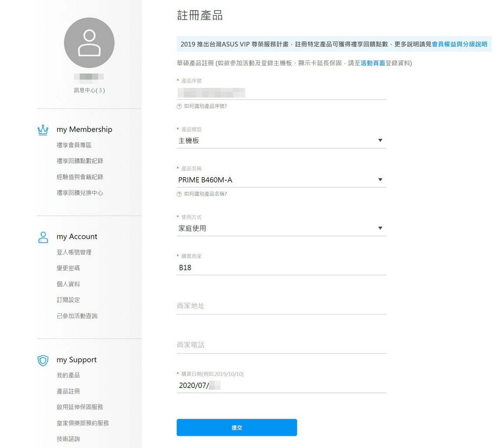This screenshot has width=493, height=448.
Task: Open 我的產品 in sidebar
Action: 68,375
